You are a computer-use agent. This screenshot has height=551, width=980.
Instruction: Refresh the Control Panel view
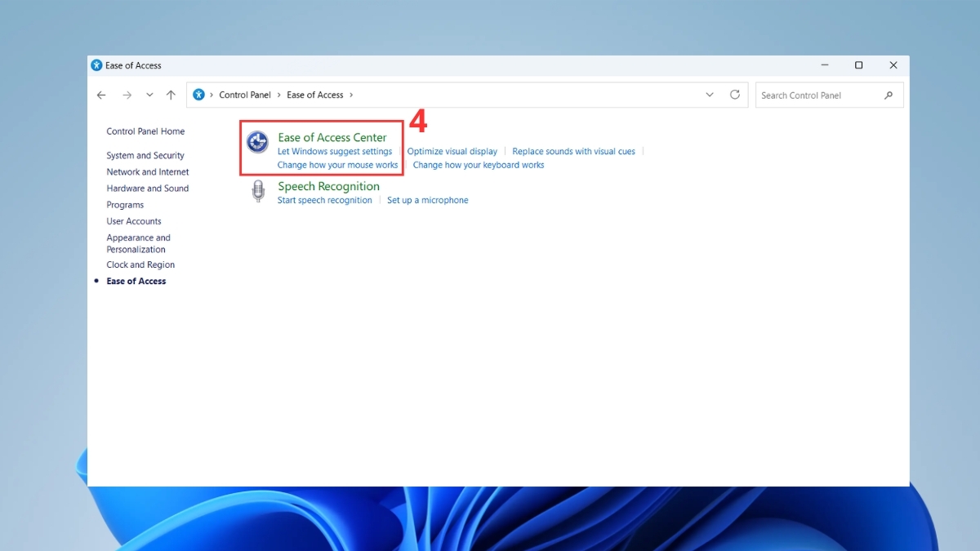(735, 95)
